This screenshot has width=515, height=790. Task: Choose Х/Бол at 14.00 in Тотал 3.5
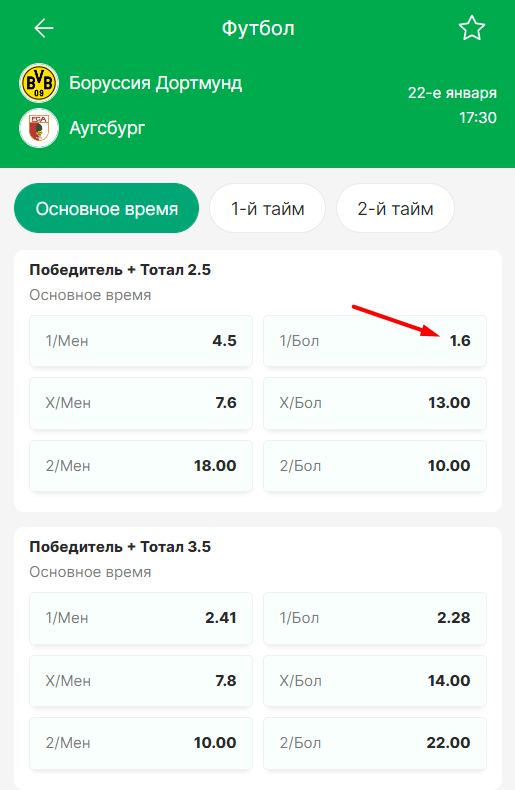pyautogui.click(x=375, y=681)
